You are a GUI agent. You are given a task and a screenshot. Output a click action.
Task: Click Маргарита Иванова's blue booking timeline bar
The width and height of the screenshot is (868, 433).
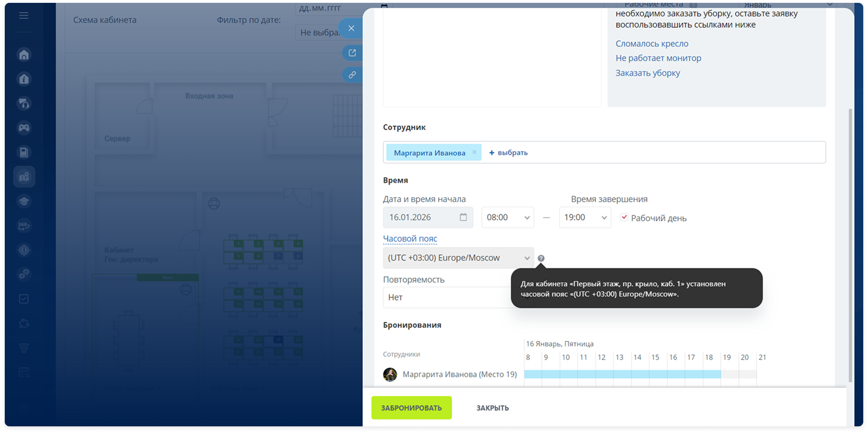[x=622, y=375]
